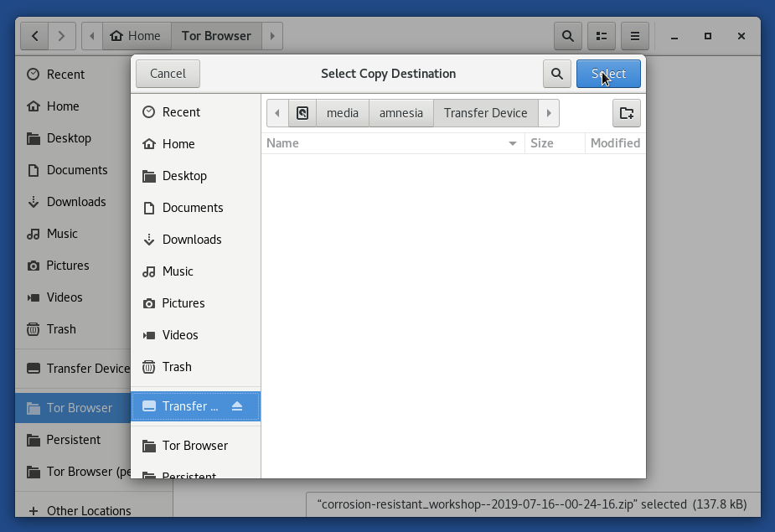775x532 pixels.
Task: Open Home in the dialog sidebar
Action: (196, 144)
